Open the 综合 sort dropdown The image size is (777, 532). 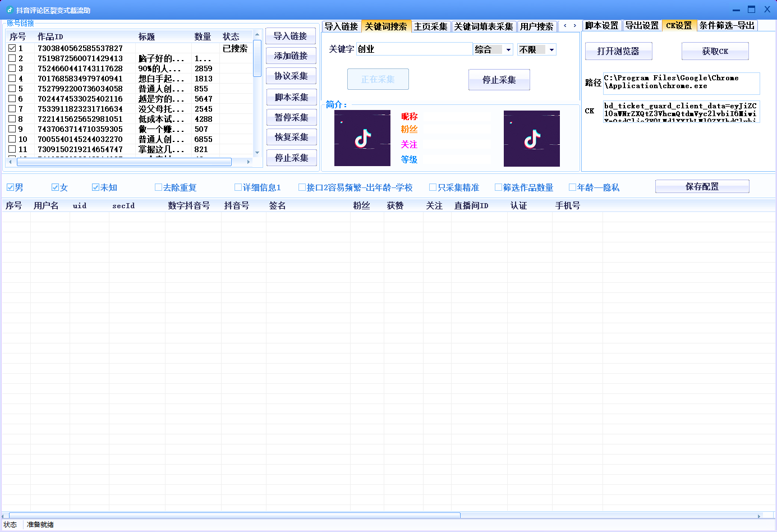(x=493, y=49)
